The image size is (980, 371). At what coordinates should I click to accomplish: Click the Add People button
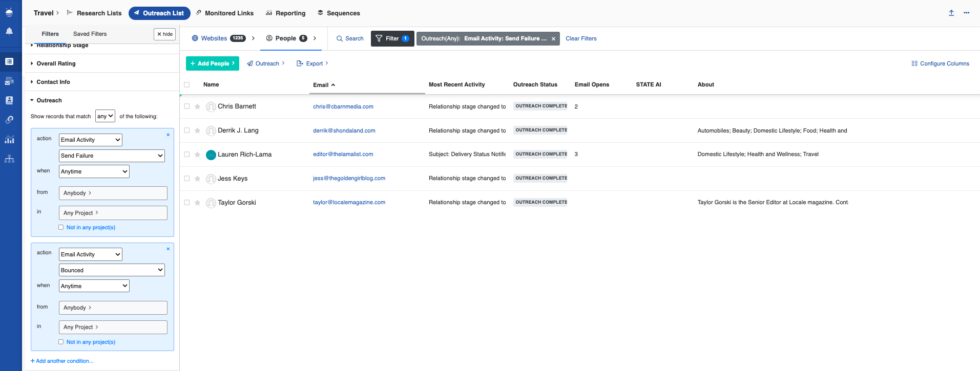pyautogui.click(x=213, y=63)
